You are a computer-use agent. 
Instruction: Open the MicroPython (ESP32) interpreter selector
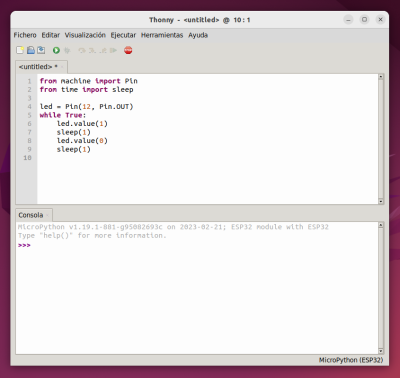[351, 360]
